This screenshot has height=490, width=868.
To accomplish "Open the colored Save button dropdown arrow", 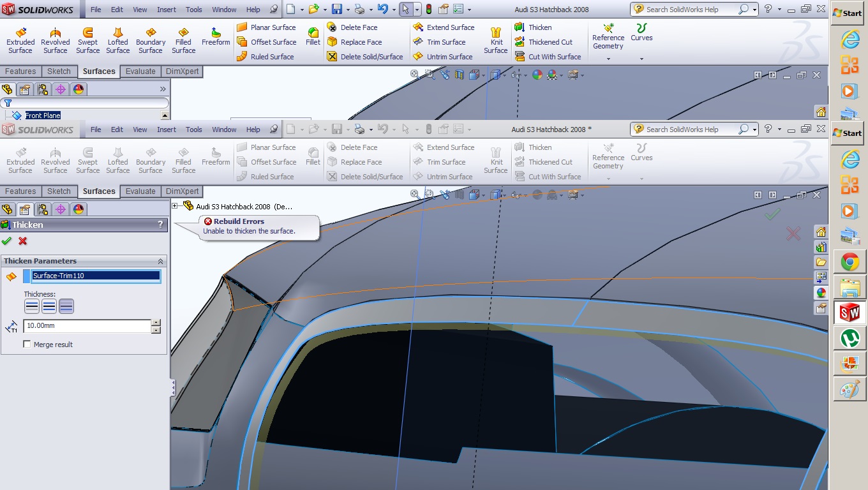I will point(347,10).
